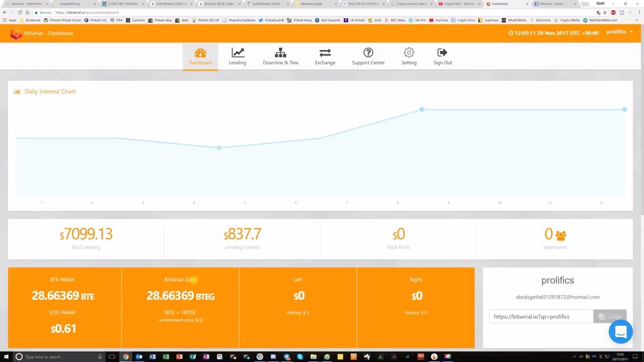Click browser back arrow
This screenshot has height=362, width=644.
coord(5,12)
